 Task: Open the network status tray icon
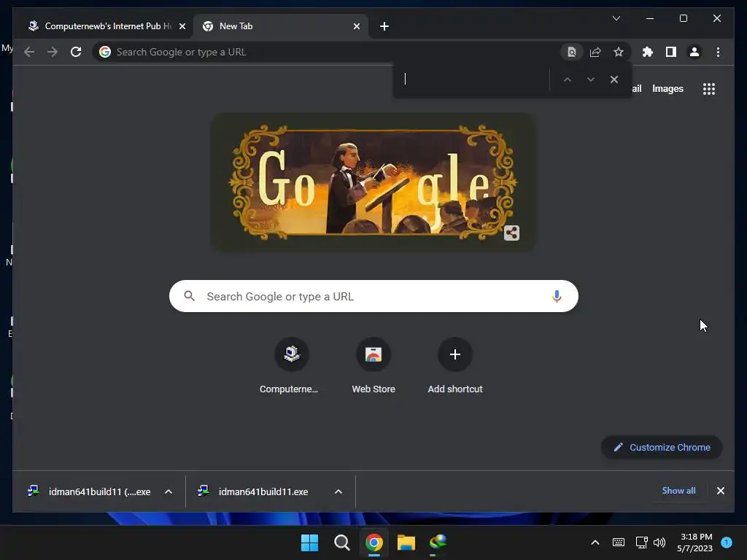point(641,542)
